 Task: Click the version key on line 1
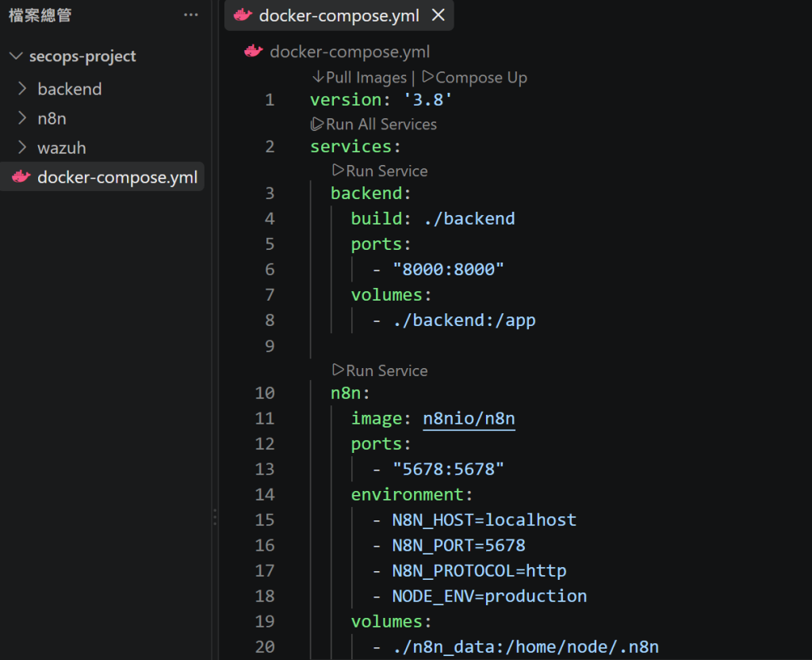(346, 99)
